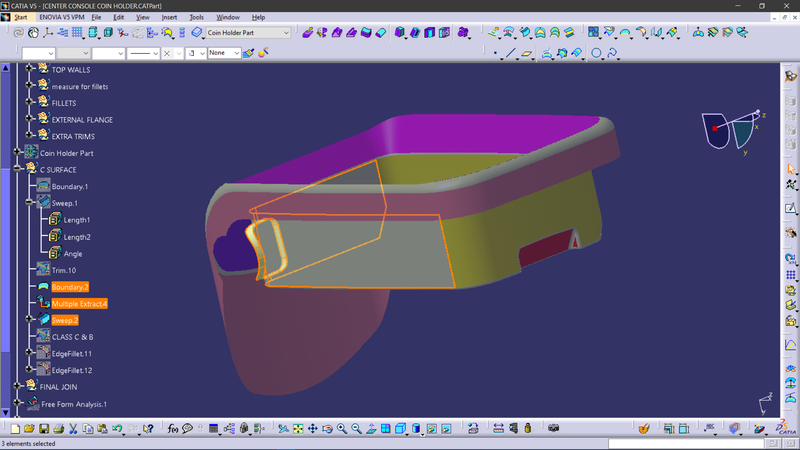The width and height of the screenshot is (800, 450).
Task: Open the Formula f(x) tool
Action: click(x=172, y=429)
